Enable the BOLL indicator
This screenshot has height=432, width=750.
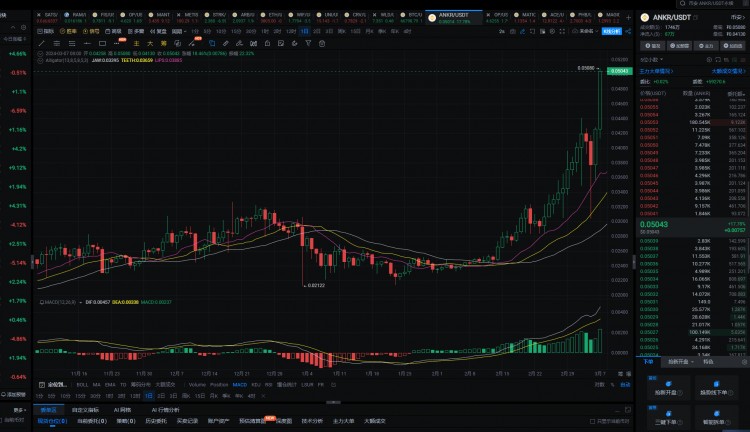(82, 385)
